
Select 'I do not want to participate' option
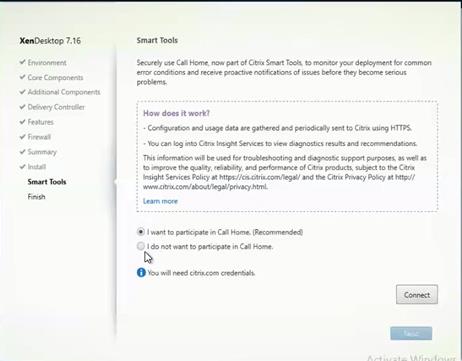[141, 246]
